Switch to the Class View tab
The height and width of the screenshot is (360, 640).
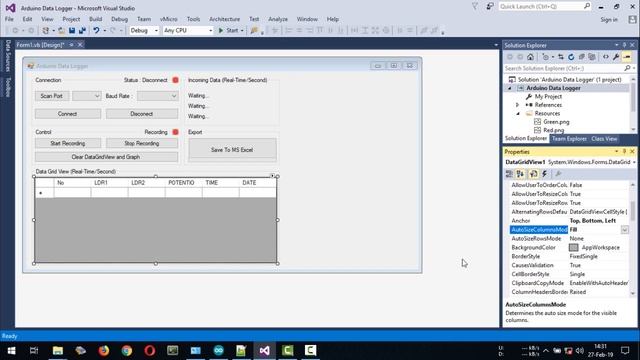[604, 139]
